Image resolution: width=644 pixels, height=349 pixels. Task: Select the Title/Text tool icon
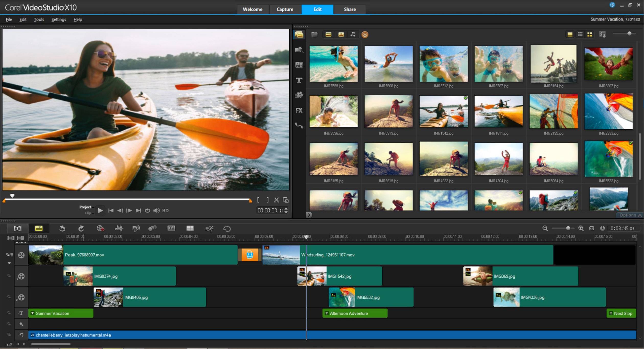tap(299, 81)
